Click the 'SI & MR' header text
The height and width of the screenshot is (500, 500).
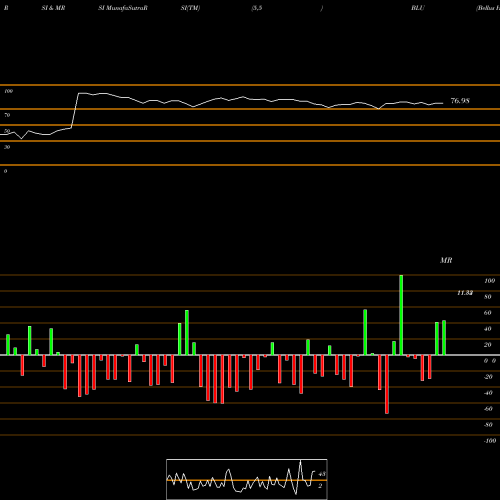tap(53, 8)
